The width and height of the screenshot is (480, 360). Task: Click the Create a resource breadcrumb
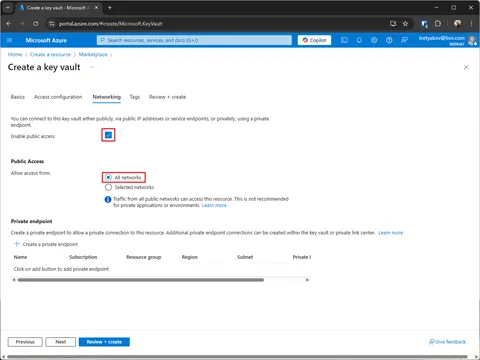tap(50, 54)
